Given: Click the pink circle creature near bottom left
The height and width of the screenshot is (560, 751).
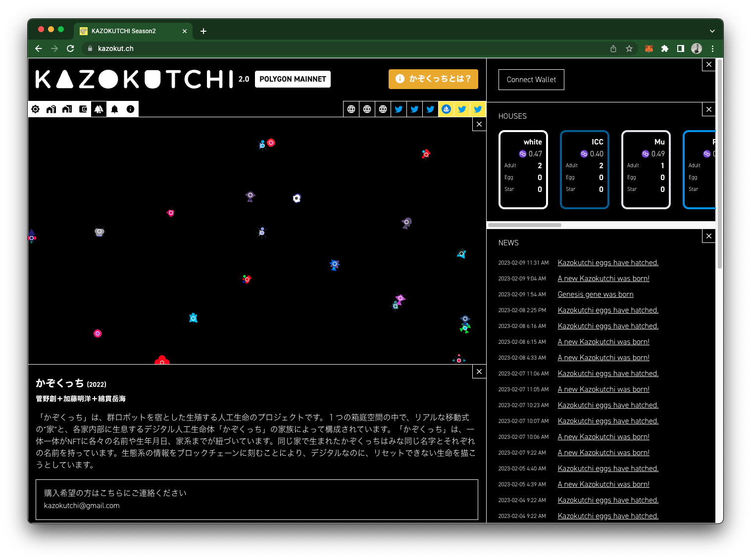Looking at the screenshot, I should click(98, 333).
